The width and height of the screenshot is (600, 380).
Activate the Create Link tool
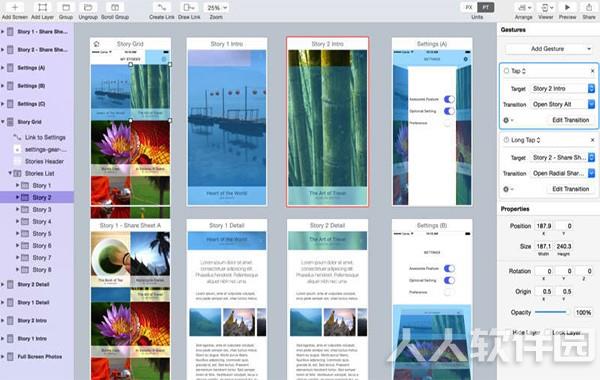point(161,7)
